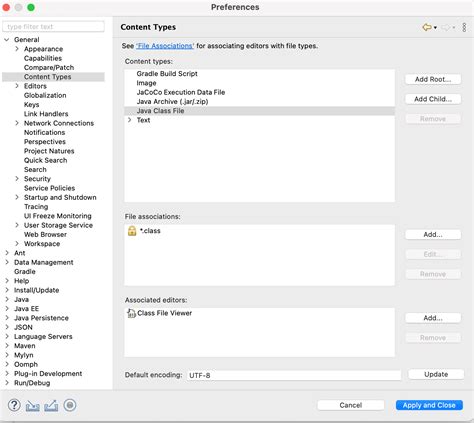Expand the Network Connections node
Image resolution: width=474 pixels, height=423 pixels.
point(17,123)
